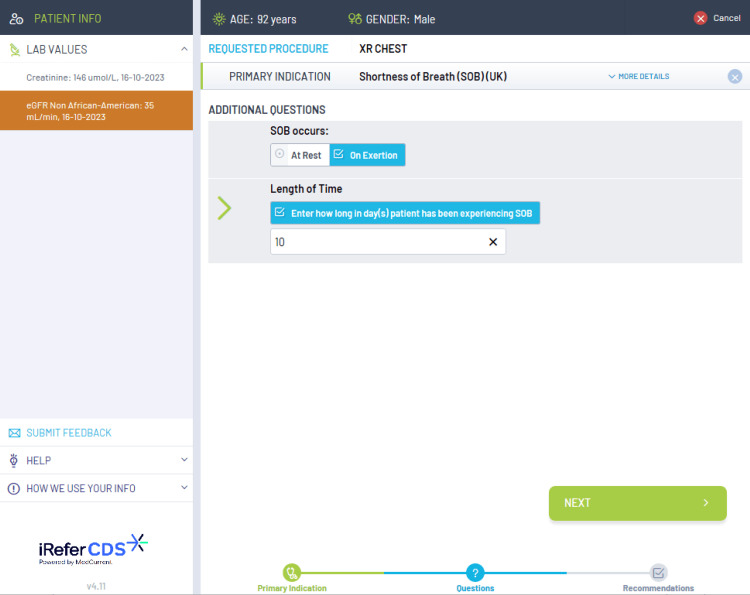
Task: Click the XR CHEST procedure name
Action: (383, 49)
